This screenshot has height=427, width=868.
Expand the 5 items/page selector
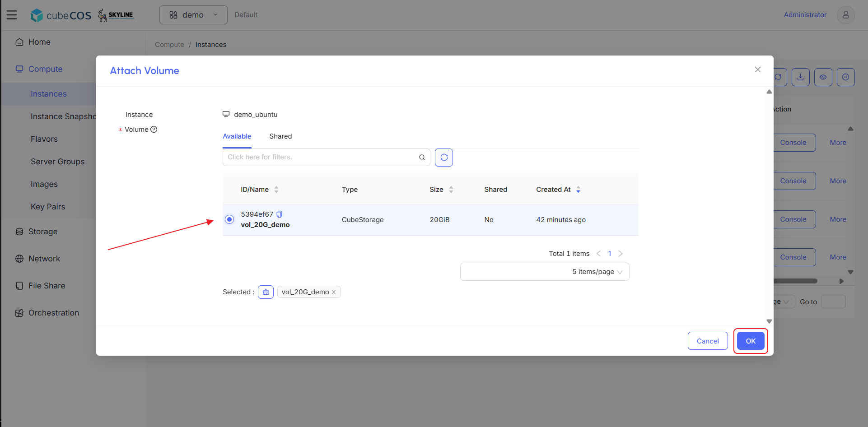click(x=545, y=272)
